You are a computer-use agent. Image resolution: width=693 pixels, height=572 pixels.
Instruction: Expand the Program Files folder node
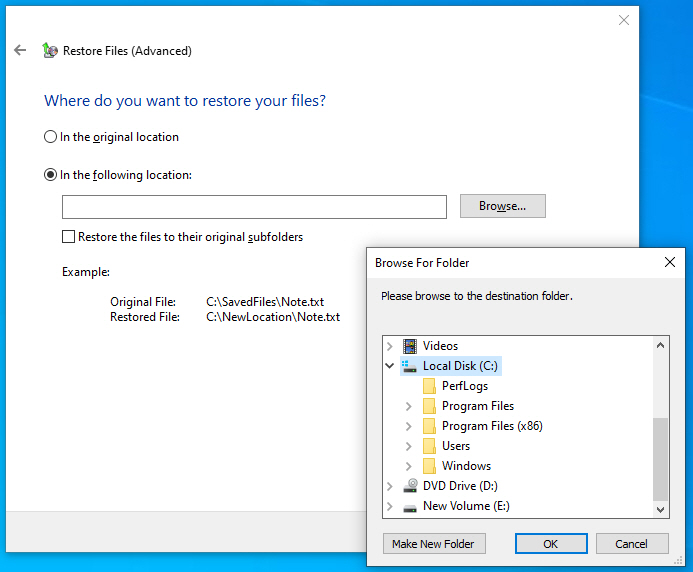click(x=409, y=406)
